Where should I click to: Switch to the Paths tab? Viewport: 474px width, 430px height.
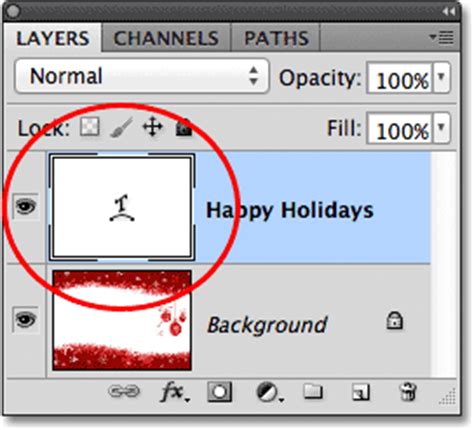[x=276, y=38]
